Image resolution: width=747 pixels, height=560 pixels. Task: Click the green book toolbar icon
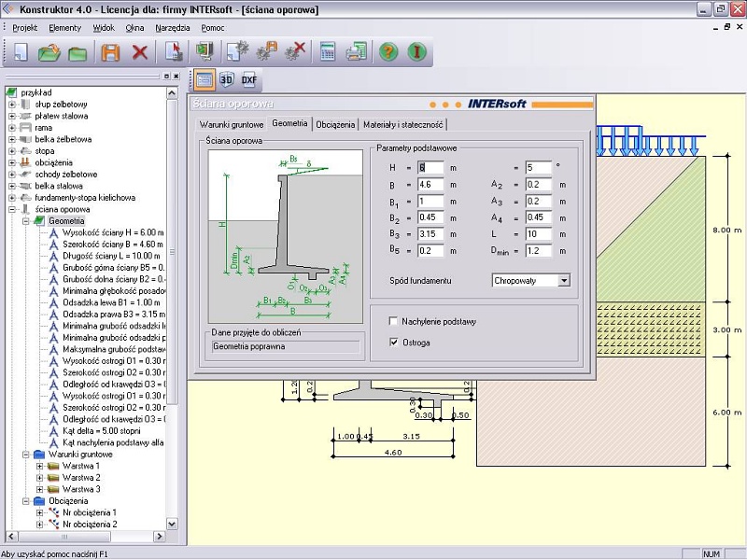[204, 51]
